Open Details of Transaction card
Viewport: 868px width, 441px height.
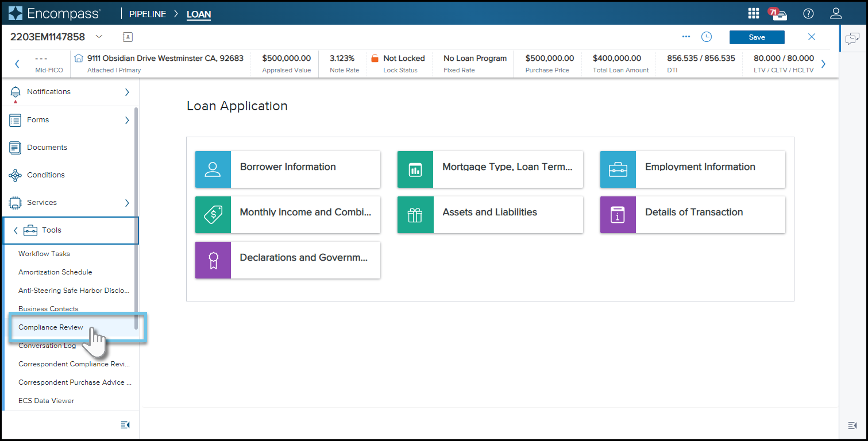[693, 215]
